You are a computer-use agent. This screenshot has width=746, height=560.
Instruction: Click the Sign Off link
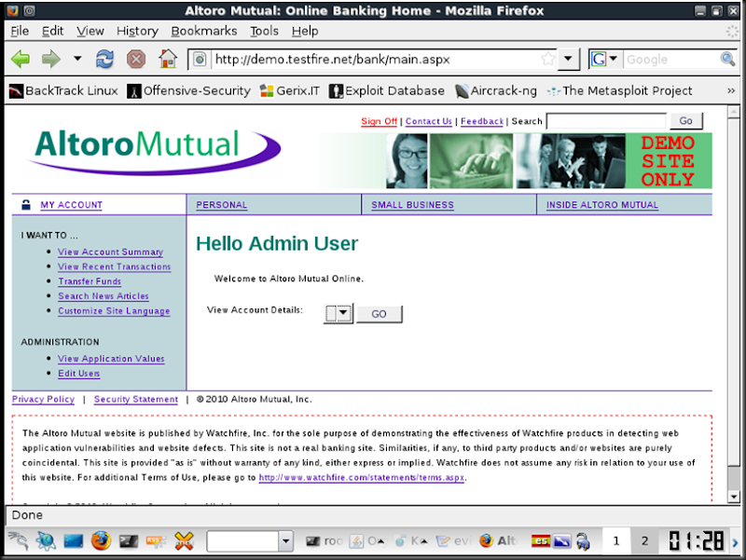379,121
